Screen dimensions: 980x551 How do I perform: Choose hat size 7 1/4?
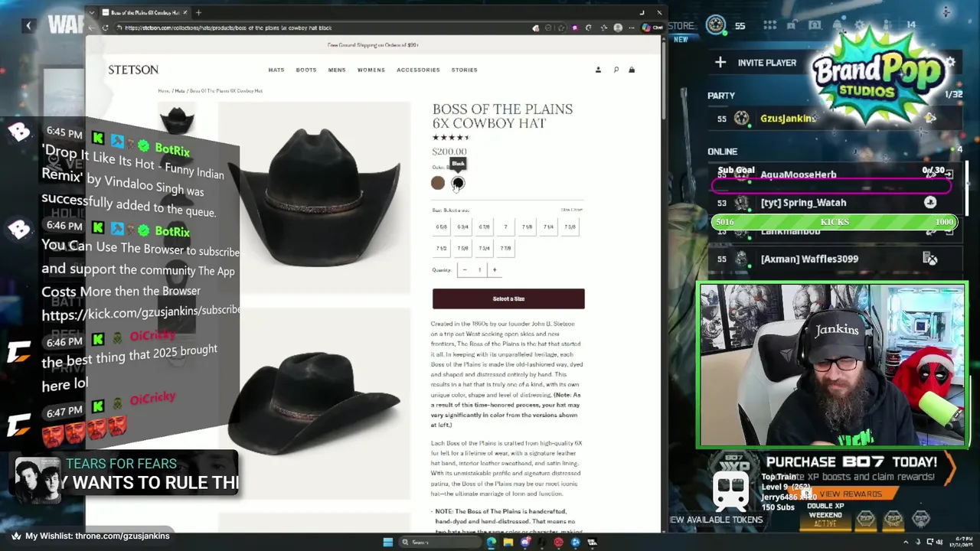(x=548, y=227)
